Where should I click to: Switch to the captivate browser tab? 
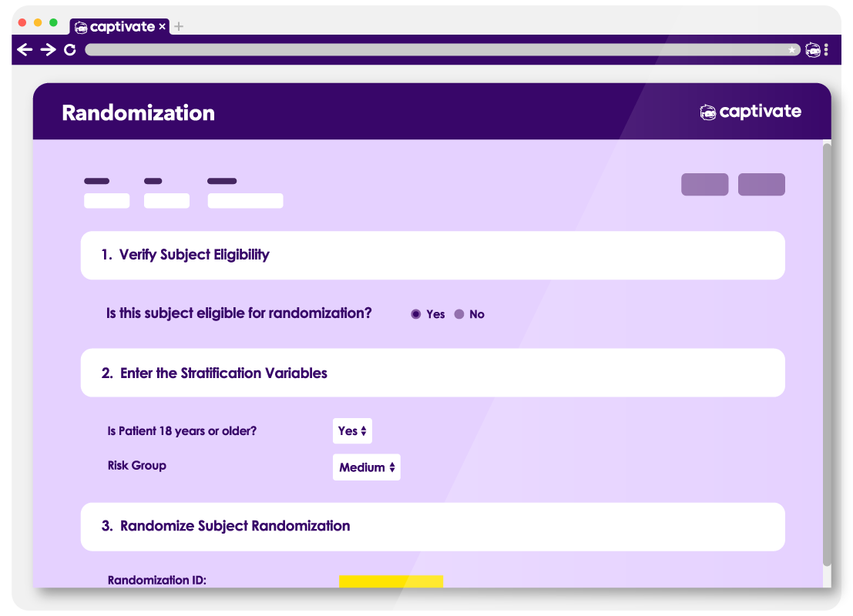[x=116, y=27]
